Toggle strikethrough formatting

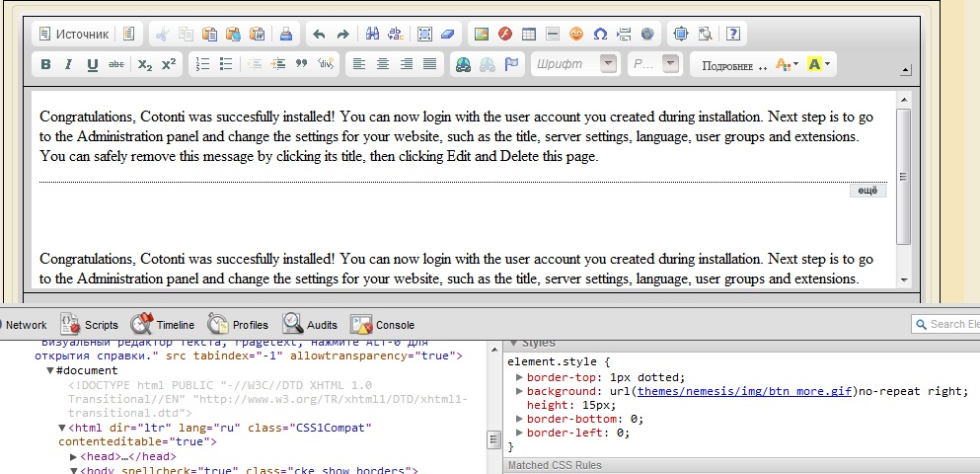pyautogui.click(x=116, y=64)
